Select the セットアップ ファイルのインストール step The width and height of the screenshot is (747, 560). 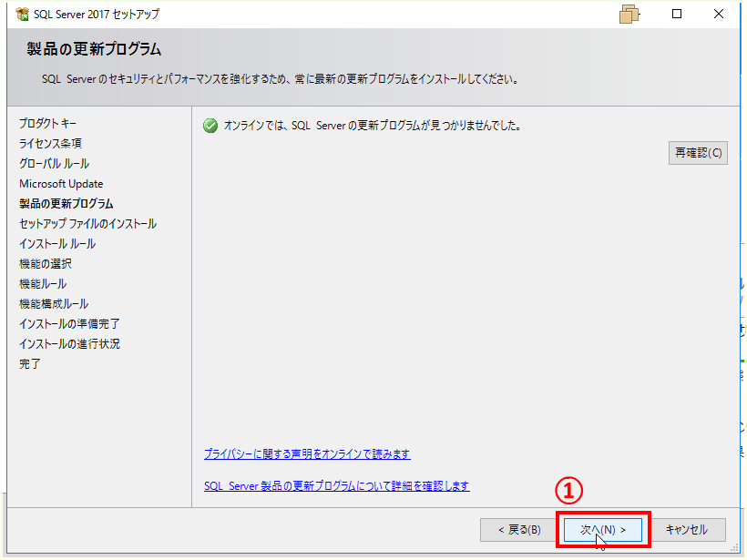87,223
